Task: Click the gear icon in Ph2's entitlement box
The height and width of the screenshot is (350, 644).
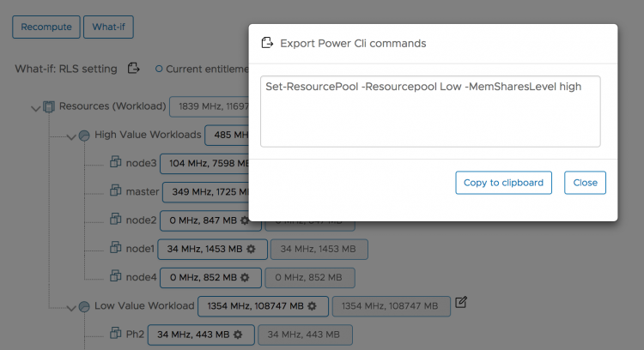Action: tap(238, 335)
